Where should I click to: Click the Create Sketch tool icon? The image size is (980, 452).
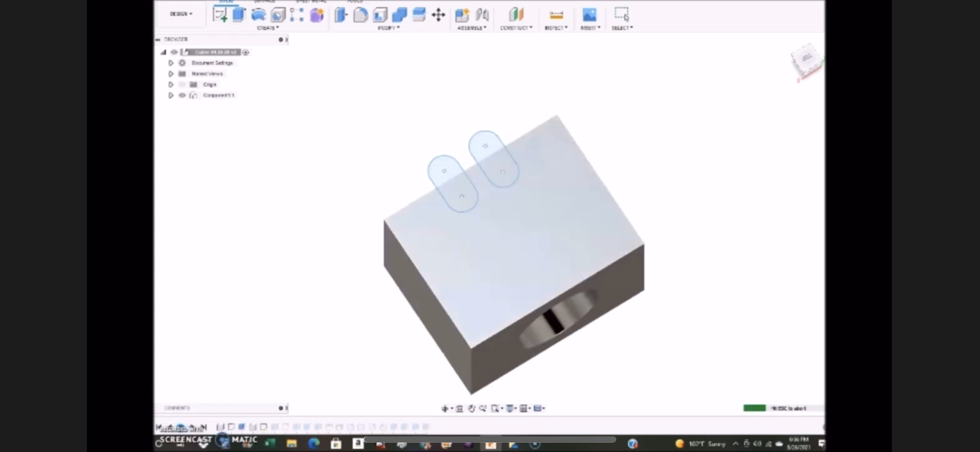pyautogui.click(x=220, y=15)
